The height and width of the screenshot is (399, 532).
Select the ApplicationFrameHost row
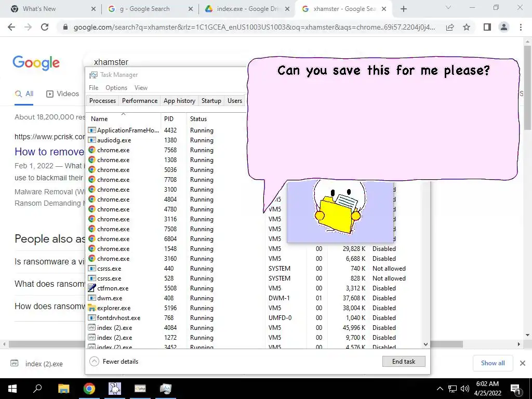click(166, 130)
